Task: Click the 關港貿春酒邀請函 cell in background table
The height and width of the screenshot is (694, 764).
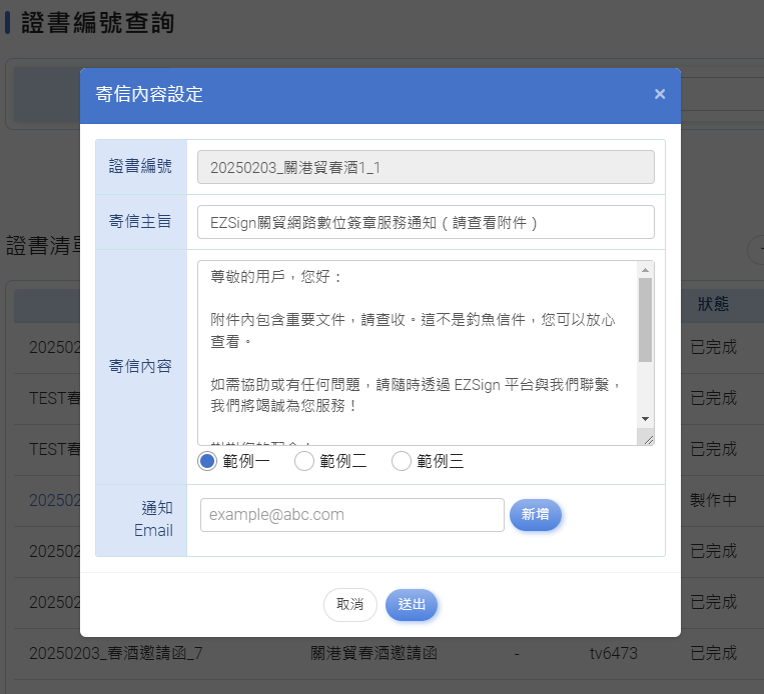Action: pos(374,653)
